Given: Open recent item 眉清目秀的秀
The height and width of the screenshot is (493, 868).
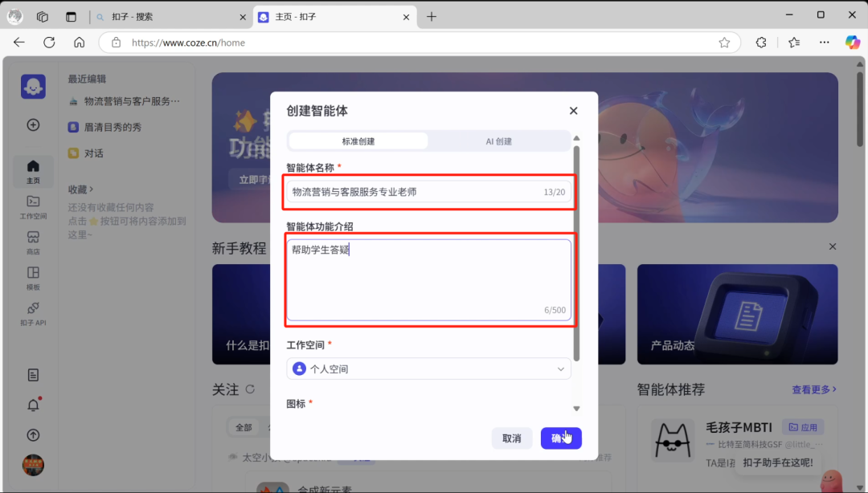Looking at the screenshot, I should 113,127.
